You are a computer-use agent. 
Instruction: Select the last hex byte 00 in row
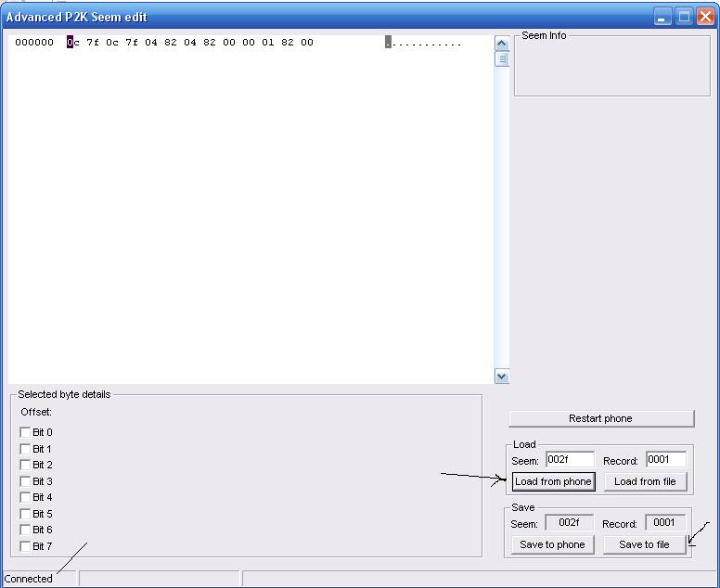(x=307, y=43)
